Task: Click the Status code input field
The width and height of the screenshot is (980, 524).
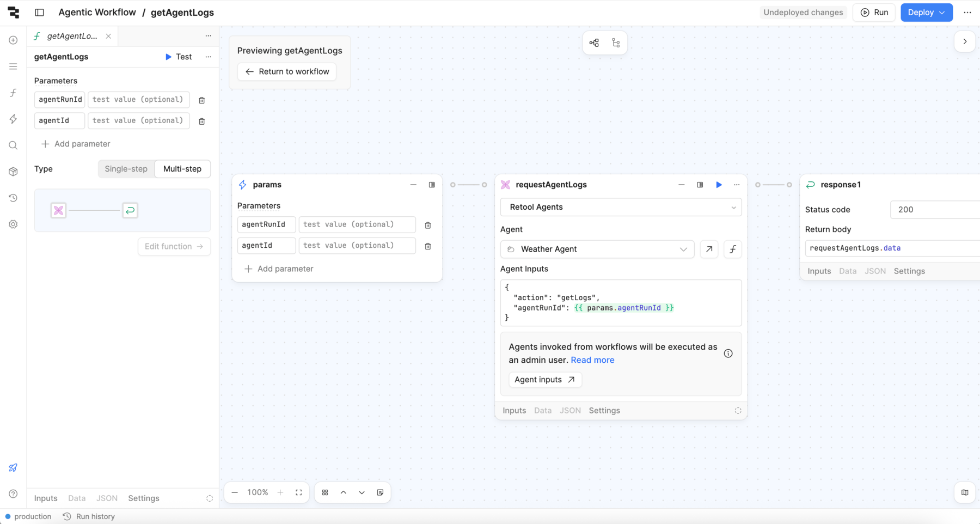Action: (x=935, y=210)
